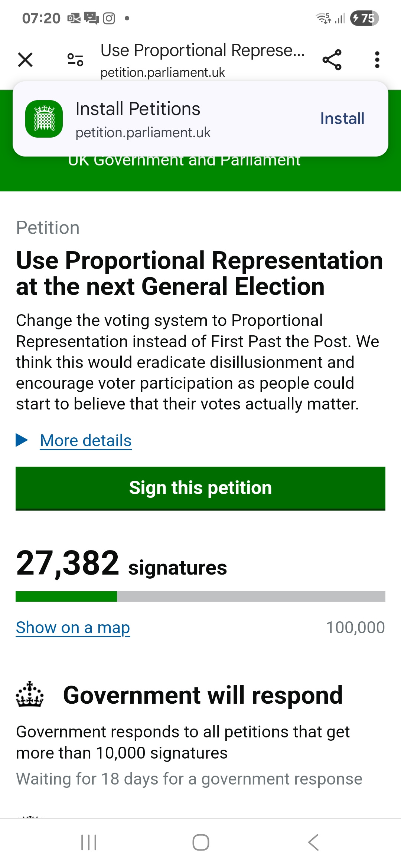Sign this petition
Screen dimensions: 401x868
pyautogui.click(x=200, y=488)
